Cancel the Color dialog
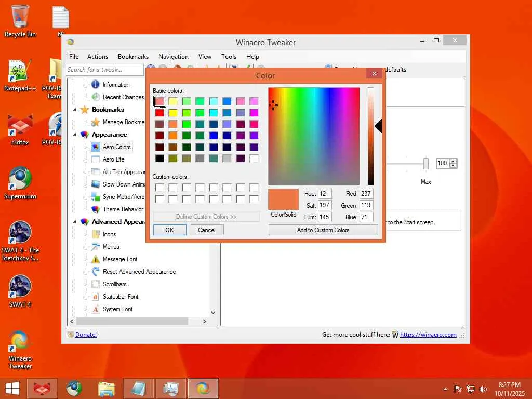Viewport: 532px width, 399px height. pos(207,230)
